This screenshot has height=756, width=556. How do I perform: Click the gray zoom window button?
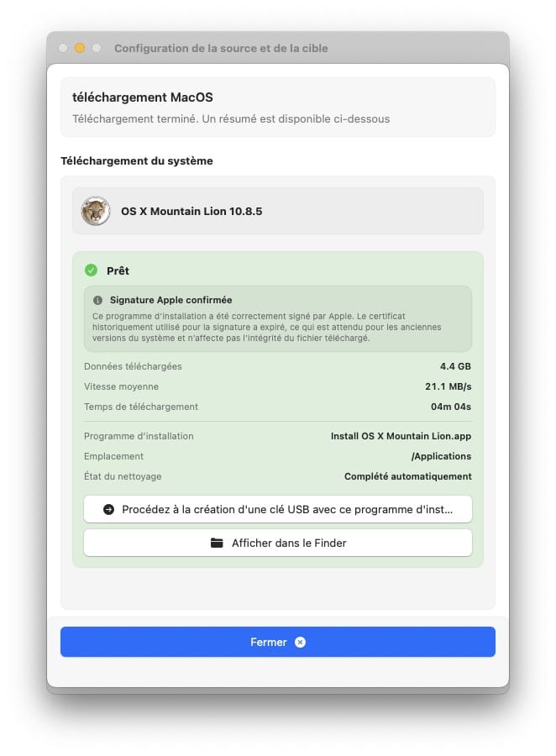click(x=97, y=49)
